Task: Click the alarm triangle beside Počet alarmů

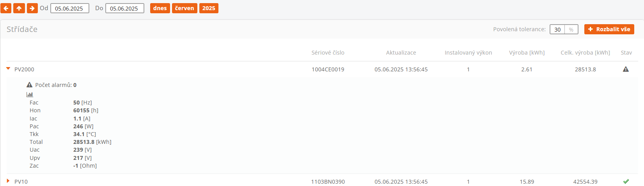Action: tap(29, 85)
